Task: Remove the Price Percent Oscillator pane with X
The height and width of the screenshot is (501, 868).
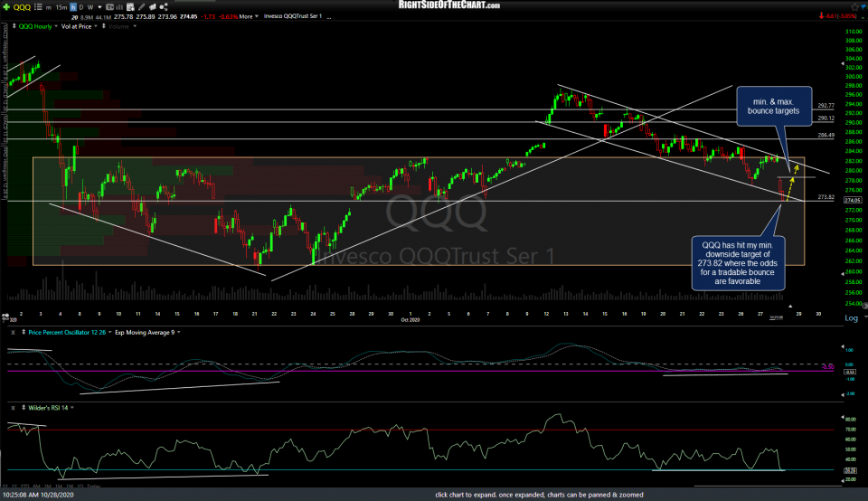Action: click(x=13, y=332)
